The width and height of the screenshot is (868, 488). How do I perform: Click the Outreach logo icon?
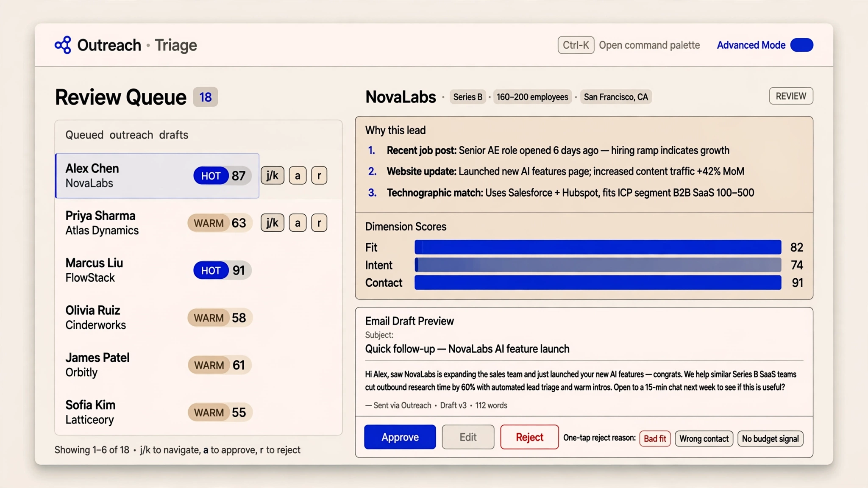[x=63, y=45]
